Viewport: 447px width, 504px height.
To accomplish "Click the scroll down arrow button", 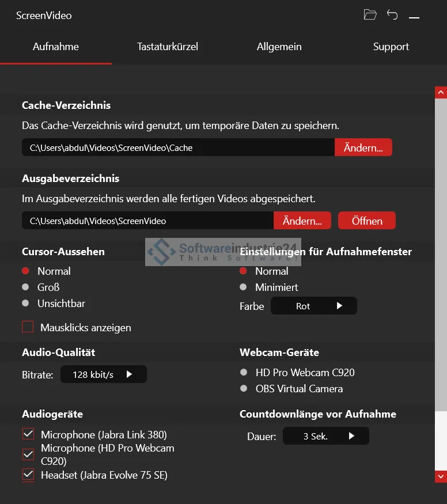I will (441, 476).
